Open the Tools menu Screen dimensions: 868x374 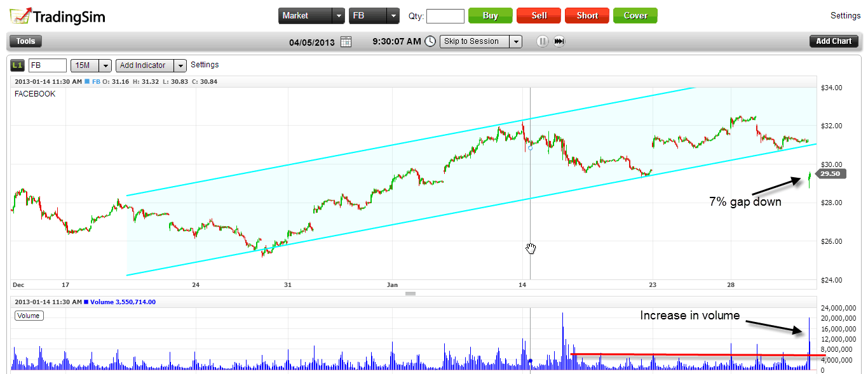pos(26,41)
